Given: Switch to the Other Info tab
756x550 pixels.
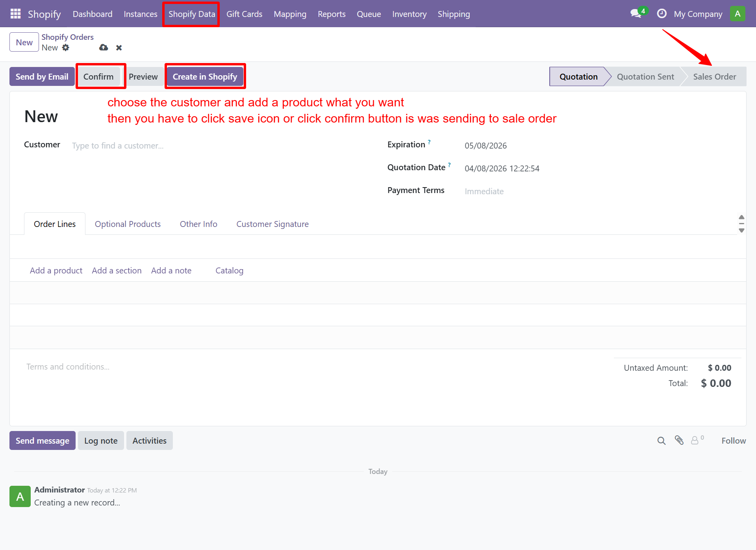Looking at the screenshot, I should click(x=198, y=224).
